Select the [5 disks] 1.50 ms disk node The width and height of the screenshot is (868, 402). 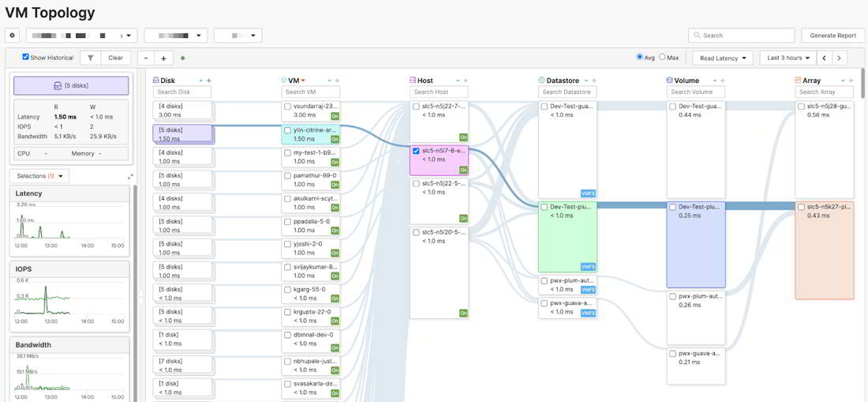coord(183,134)
